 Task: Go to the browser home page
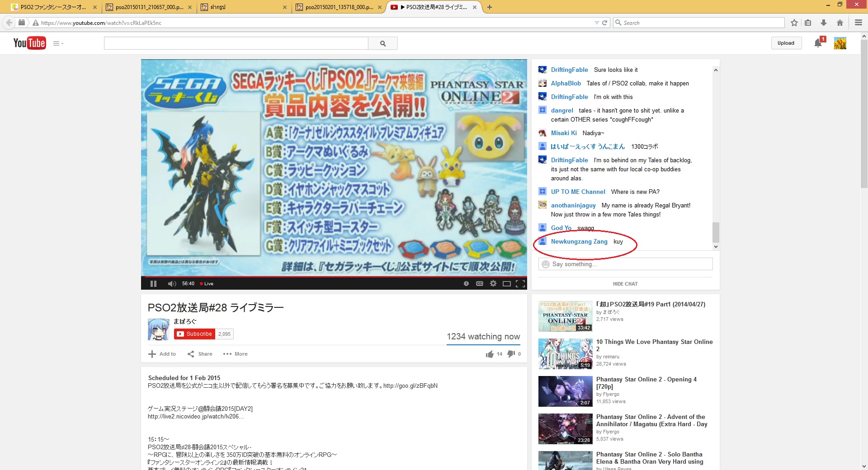tap(840, 23)
